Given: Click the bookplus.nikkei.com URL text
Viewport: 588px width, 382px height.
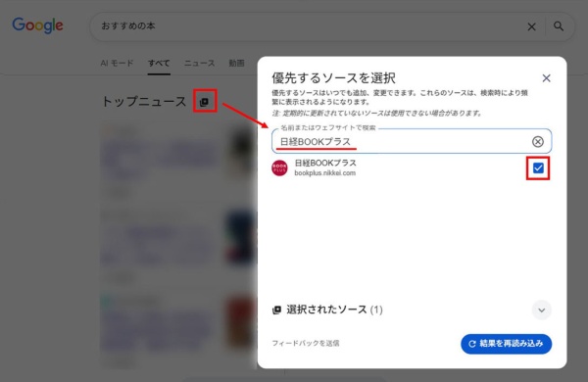Looking at the screenshot, I should (325, 173).
